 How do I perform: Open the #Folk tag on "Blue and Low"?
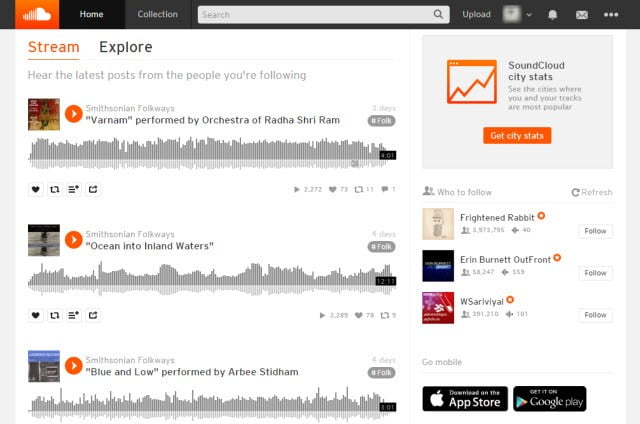tap(381, 373)
